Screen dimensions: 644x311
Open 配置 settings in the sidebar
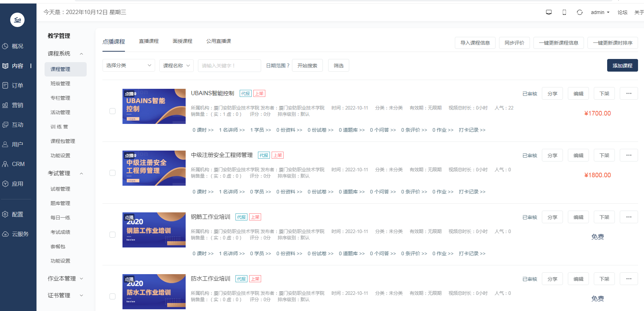pyautogui.click(x=17, y=214)
